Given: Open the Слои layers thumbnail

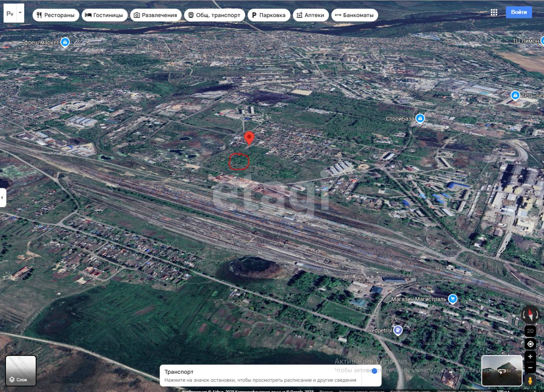Looking at the screenshot, I should (21, 371).
